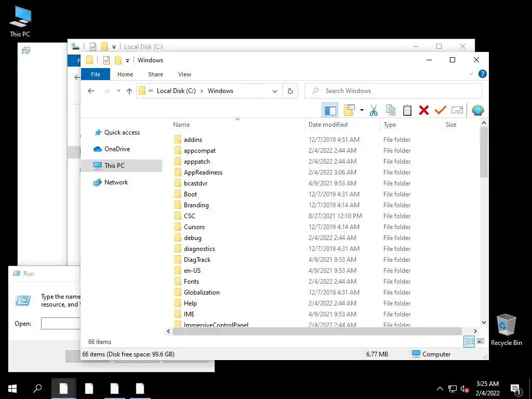
Task: Select the addins folder
Action: tap(193, 139)
